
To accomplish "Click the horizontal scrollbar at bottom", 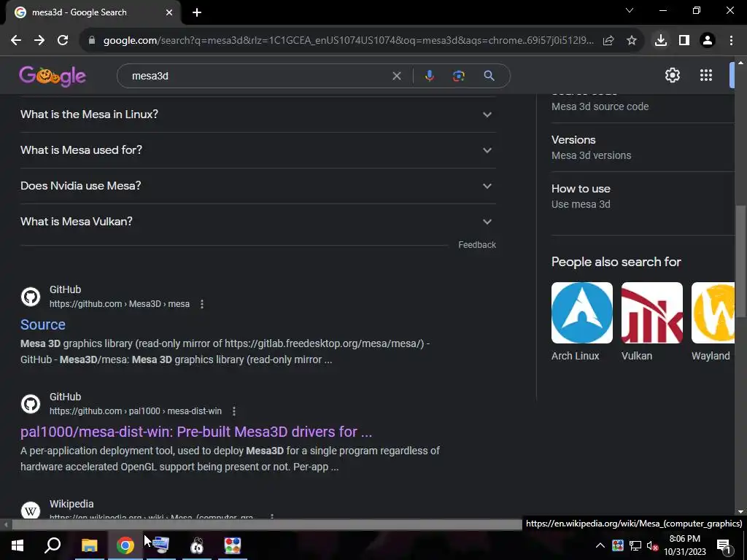I will 267,525.
